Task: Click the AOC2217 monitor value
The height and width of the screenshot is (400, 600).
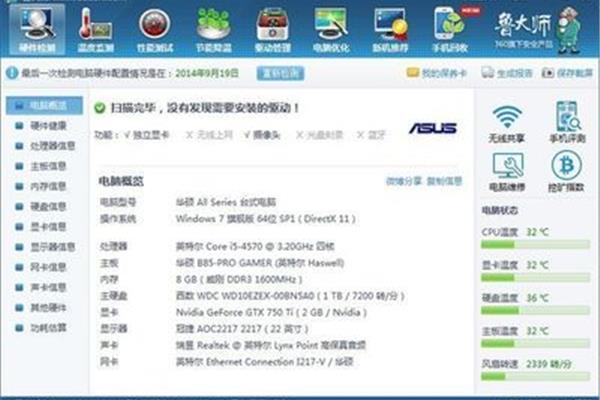Action: pyautogui.click(x=242, y=329)
